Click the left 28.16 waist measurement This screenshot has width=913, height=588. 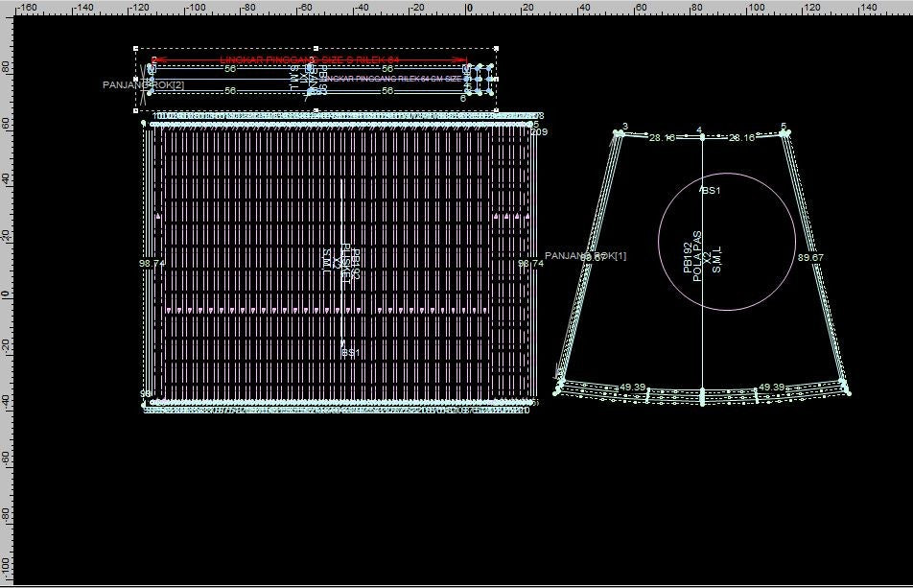coord(662,138)
